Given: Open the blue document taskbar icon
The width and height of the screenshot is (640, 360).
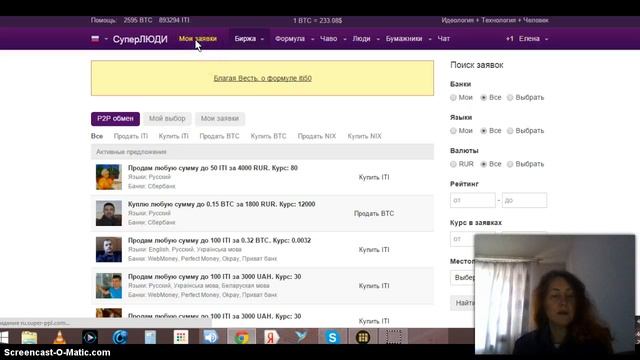Looking at the screenshot, I should pos(150,337).
